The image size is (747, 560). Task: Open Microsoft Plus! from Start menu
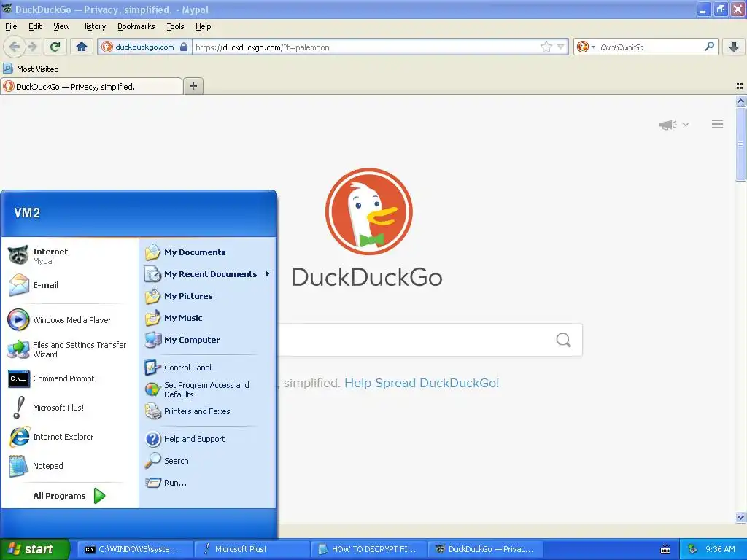coord(69,408)
